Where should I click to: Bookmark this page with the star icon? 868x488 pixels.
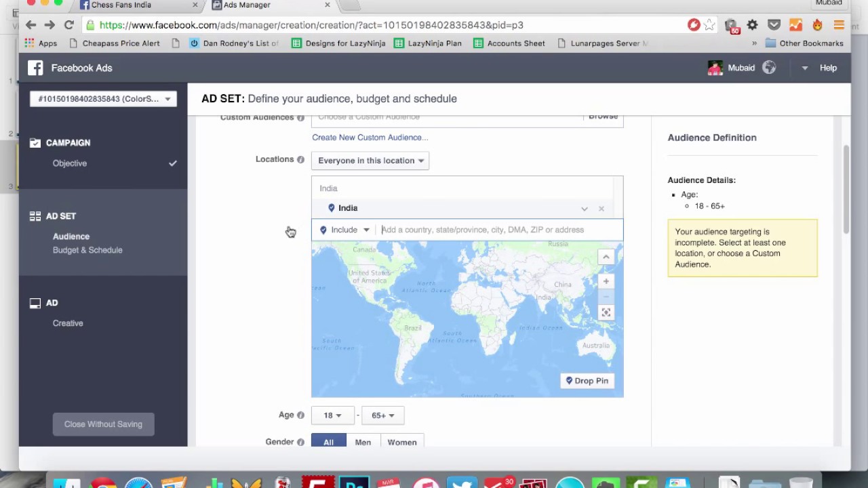click(x=709, y=25)
